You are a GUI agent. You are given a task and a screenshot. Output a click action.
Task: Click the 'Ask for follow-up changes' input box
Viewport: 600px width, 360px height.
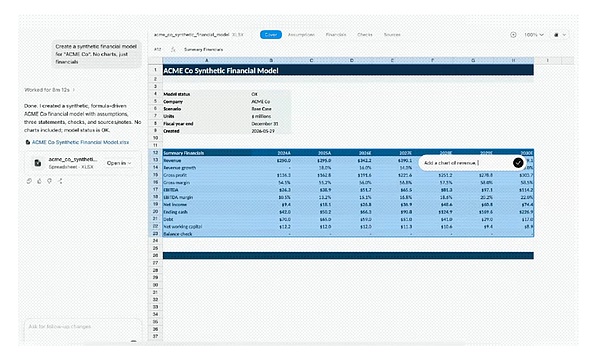tap(83, 330)
